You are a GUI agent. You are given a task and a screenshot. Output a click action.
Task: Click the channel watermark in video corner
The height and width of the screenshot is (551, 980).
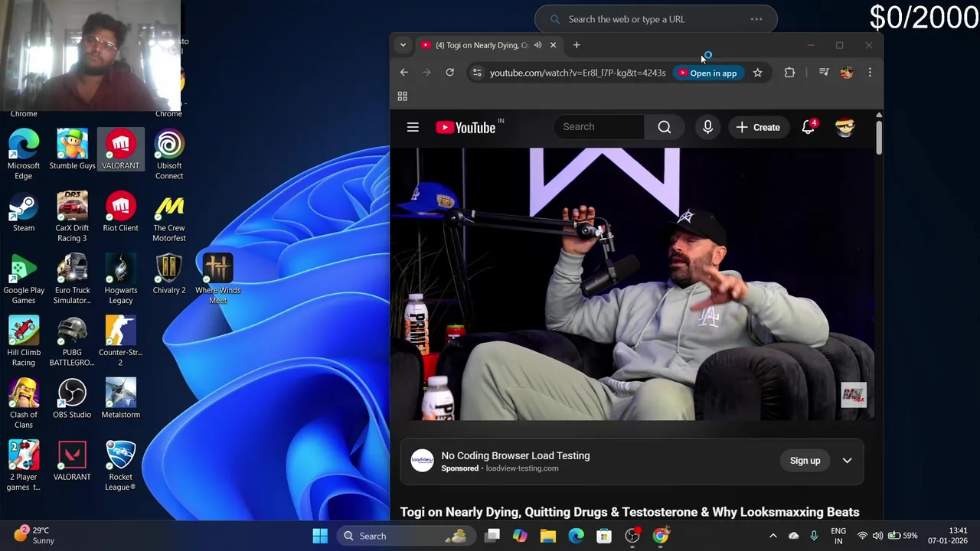(x=853, y=395)
